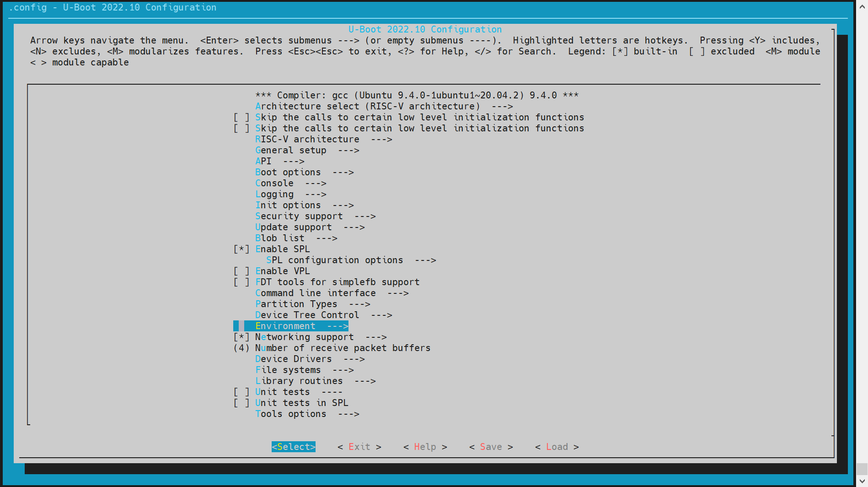Screen dimensions: 868x487
Task: Click the scrollbar up arrow
Action: (x=862, y=6)
